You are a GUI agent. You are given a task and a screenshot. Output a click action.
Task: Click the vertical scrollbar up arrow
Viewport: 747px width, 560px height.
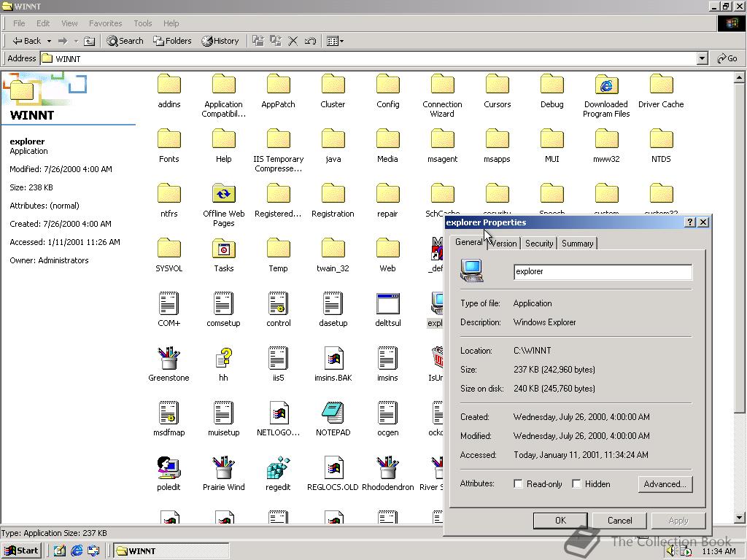click(x=740, y=77)
